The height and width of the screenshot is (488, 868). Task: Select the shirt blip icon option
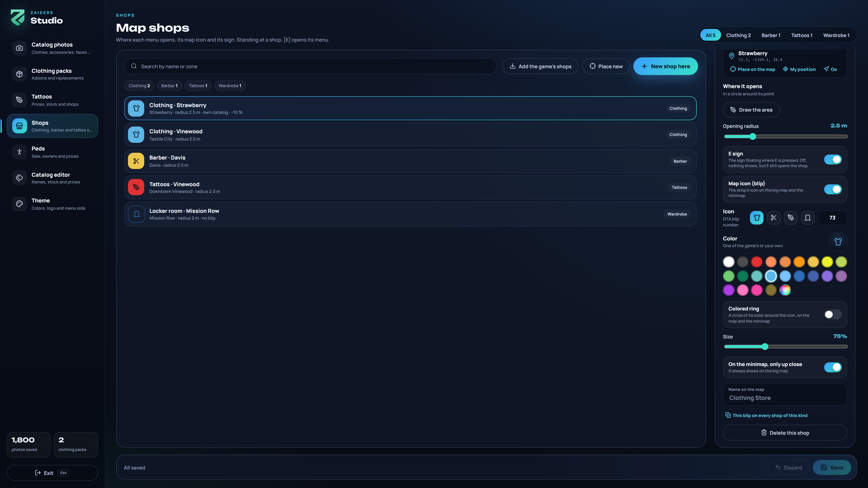(756, 218)
